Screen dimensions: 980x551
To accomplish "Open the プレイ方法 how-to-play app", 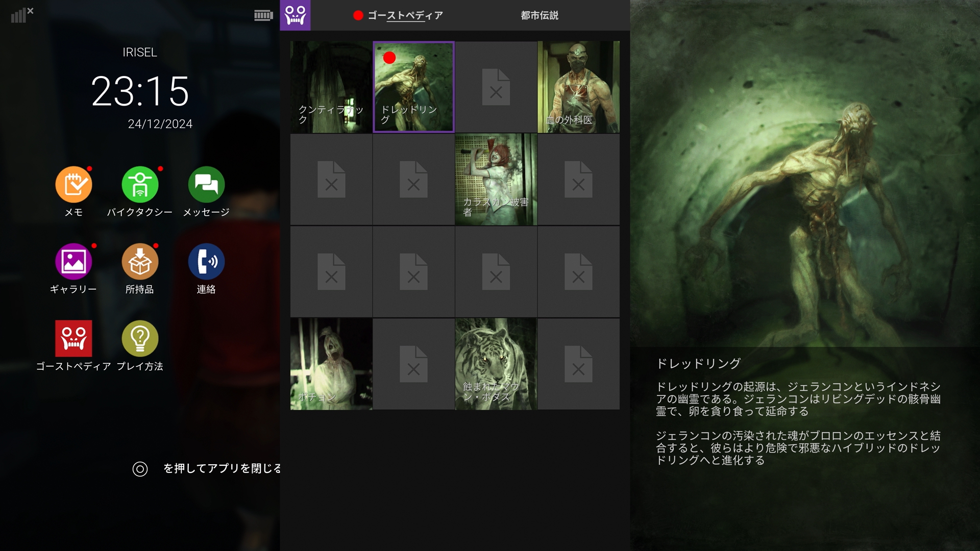I will tap(140, 339).
